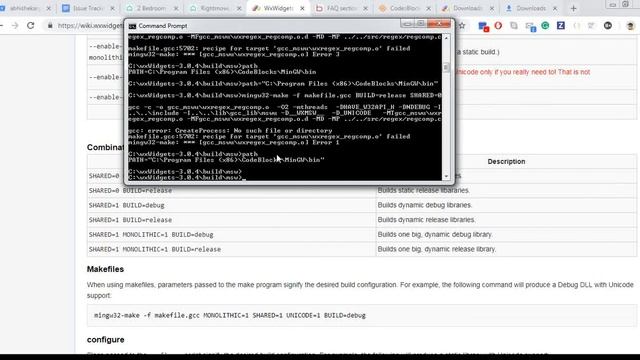Image resolution: width=640 pixels, height=360 pixels.
Task: Bookmark this page with the star icon
Action: coord(462,26)
